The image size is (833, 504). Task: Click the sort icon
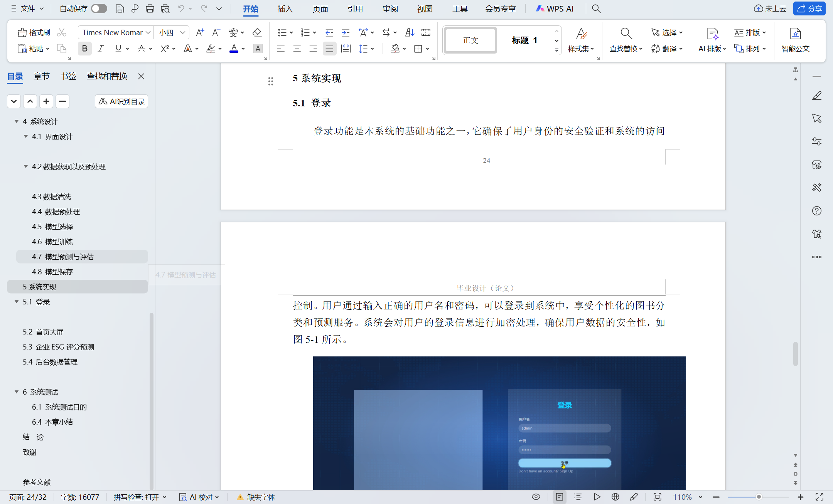click(410, 32)
